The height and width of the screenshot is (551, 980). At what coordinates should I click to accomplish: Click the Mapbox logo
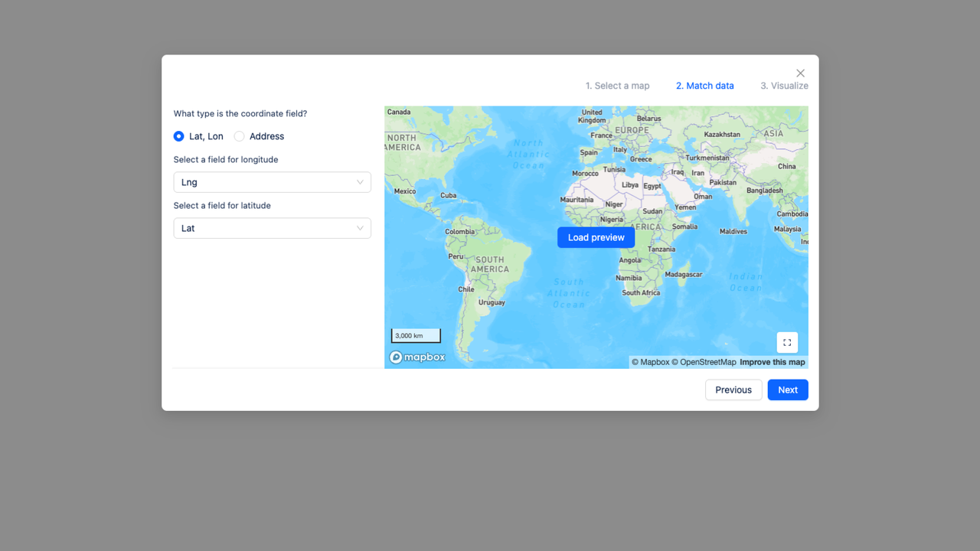coord(417,357)
